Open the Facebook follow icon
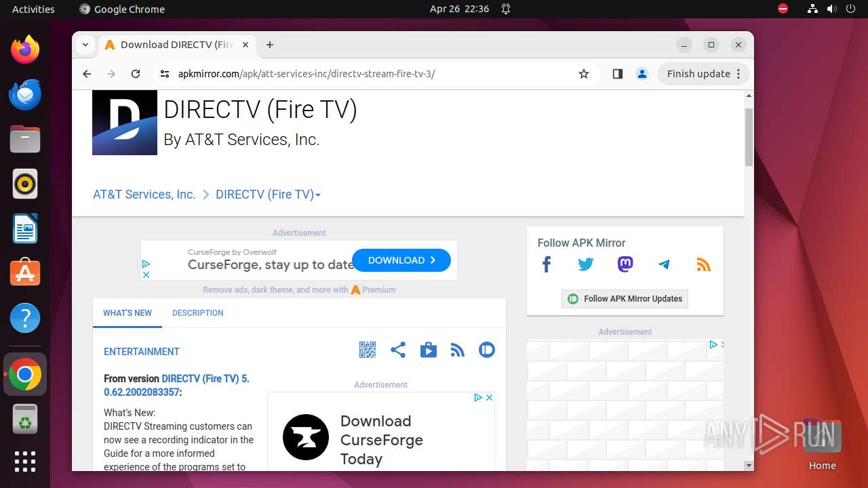The width and height of the screenshot is (868, 488). (547, 264)
